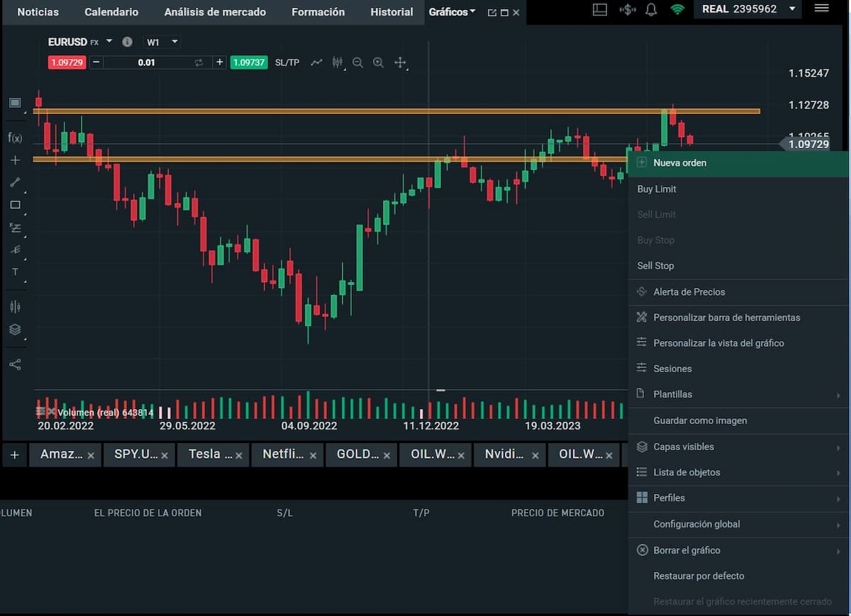
Task: Remove the Volumen indicator with its X
Action: [x=51, y=411]
